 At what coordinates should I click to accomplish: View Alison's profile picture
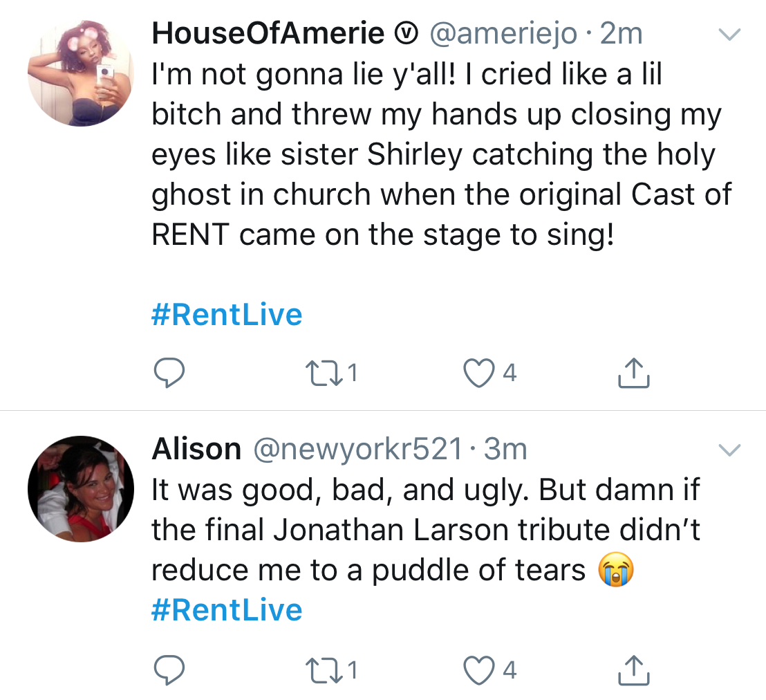point(81,488)
